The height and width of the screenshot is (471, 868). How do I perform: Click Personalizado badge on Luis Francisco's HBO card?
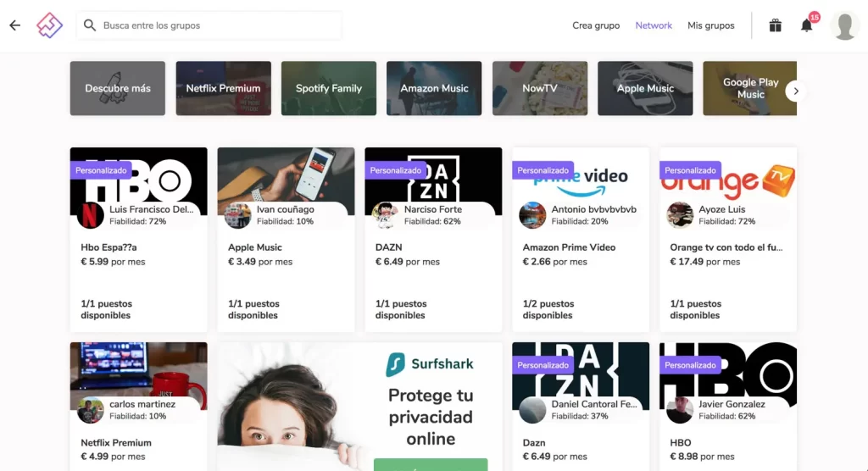pos(101,170)
